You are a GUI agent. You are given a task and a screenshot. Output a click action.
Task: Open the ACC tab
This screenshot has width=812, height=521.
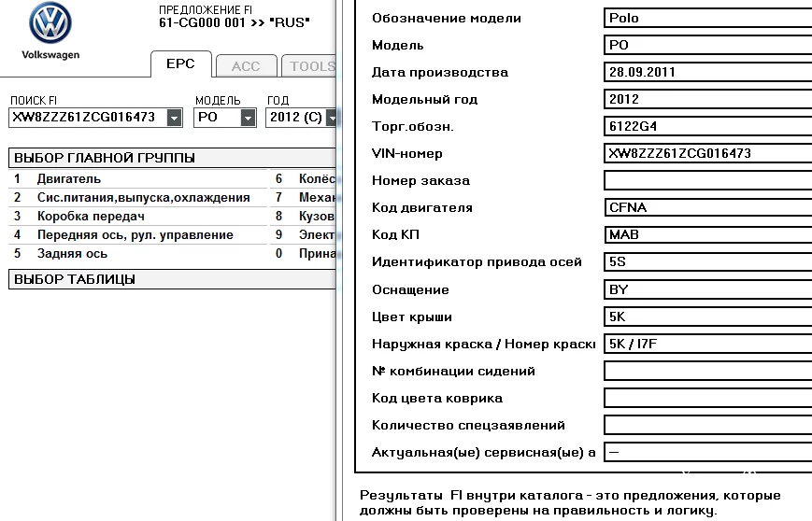246,66
